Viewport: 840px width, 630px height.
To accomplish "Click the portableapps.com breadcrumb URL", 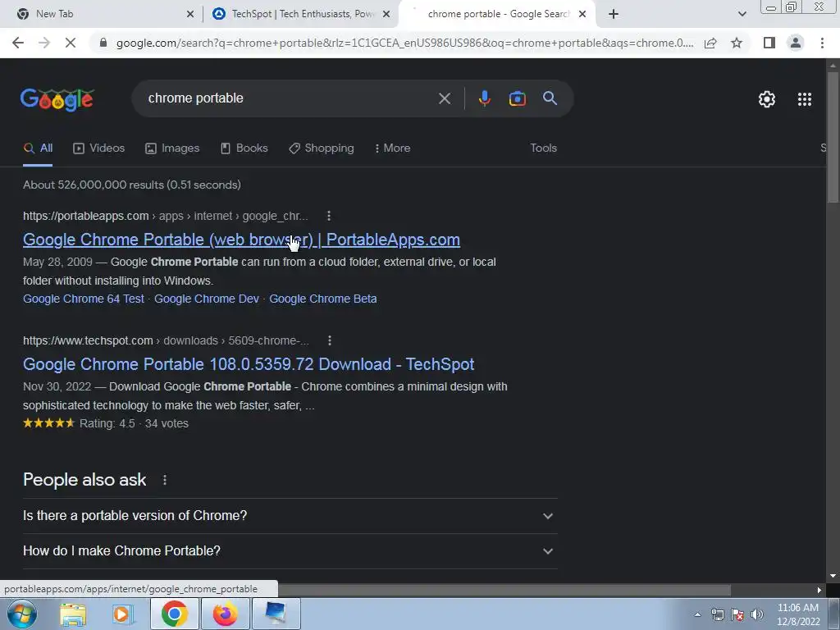I will pos(166,216).
